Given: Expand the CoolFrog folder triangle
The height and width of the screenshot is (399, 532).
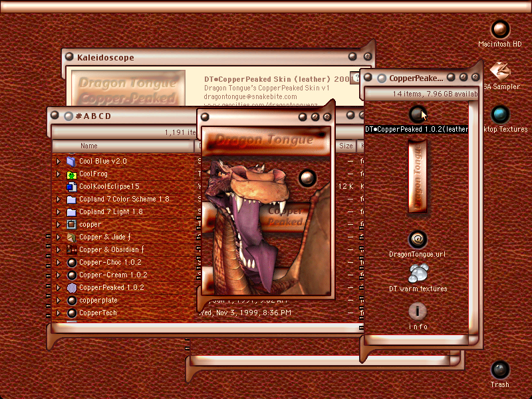Looking at the screenshot, I should pyautogui.click(x=59, y=174).
